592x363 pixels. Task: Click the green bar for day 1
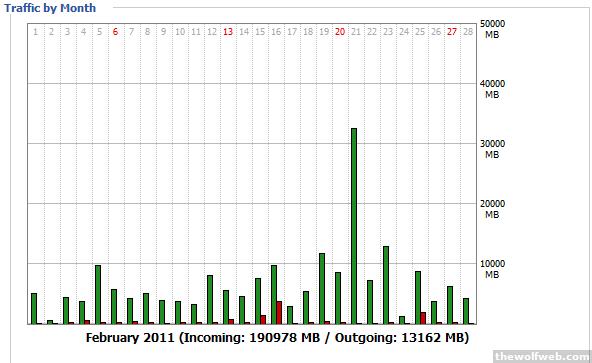point(34,308)
